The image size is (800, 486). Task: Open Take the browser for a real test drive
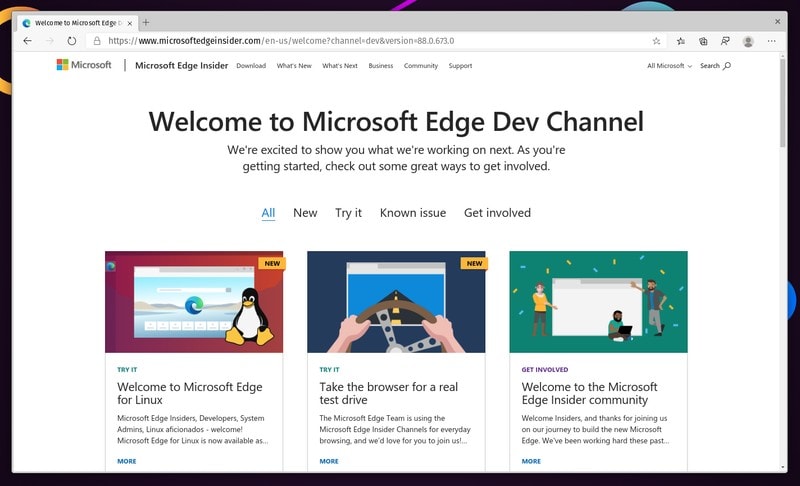point(389,393)
